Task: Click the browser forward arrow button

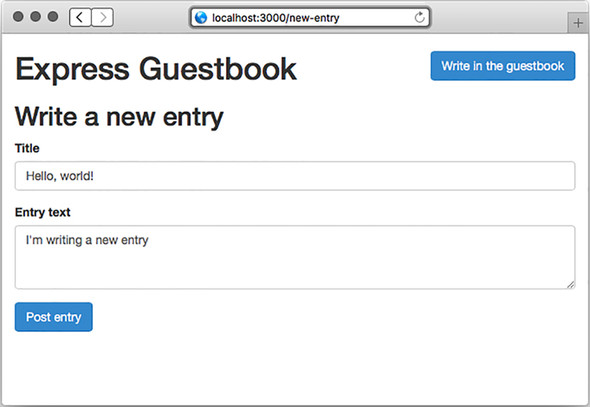Action: (x=102, y=18)
